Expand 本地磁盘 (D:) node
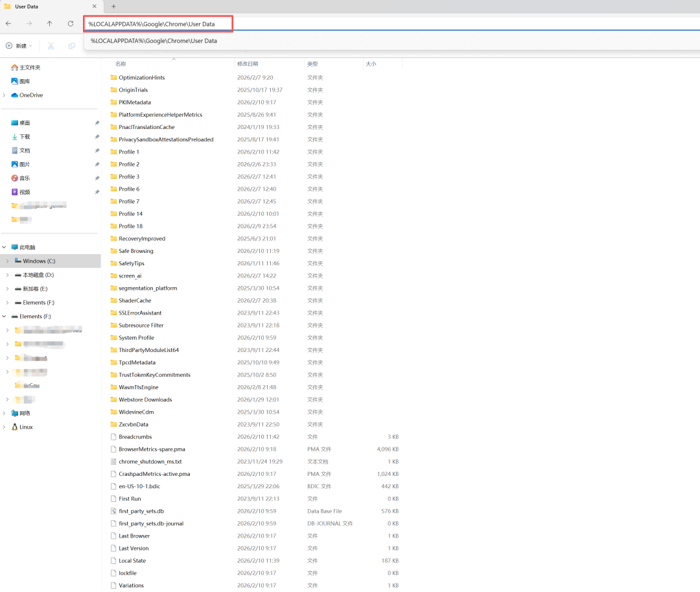The width and height of the screenshot is (700, 592). tap(8, 275)
